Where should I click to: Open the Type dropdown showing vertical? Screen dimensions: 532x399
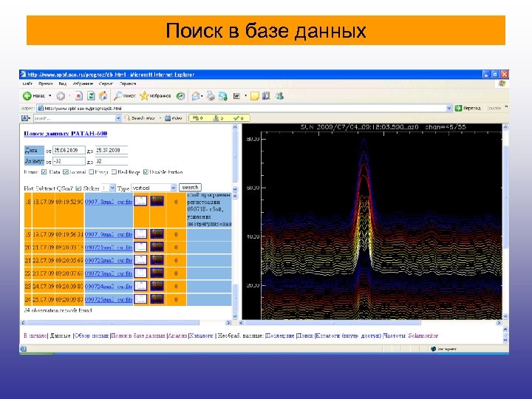point(154,188)
